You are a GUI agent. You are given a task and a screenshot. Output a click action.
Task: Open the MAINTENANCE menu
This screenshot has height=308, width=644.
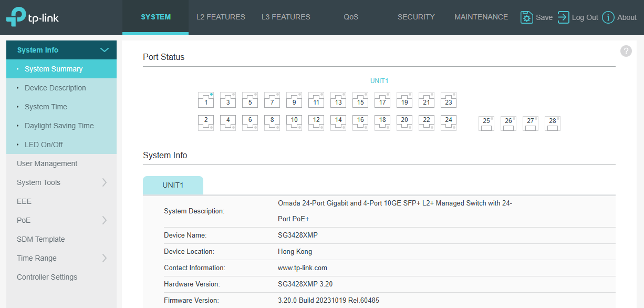click(x=481, y=17)
